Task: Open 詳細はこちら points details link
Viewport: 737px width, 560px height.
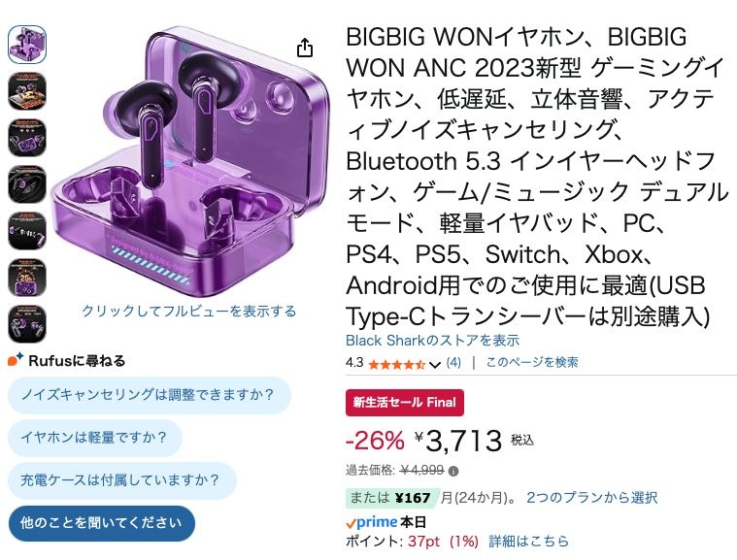Action: tap(528, 541)
